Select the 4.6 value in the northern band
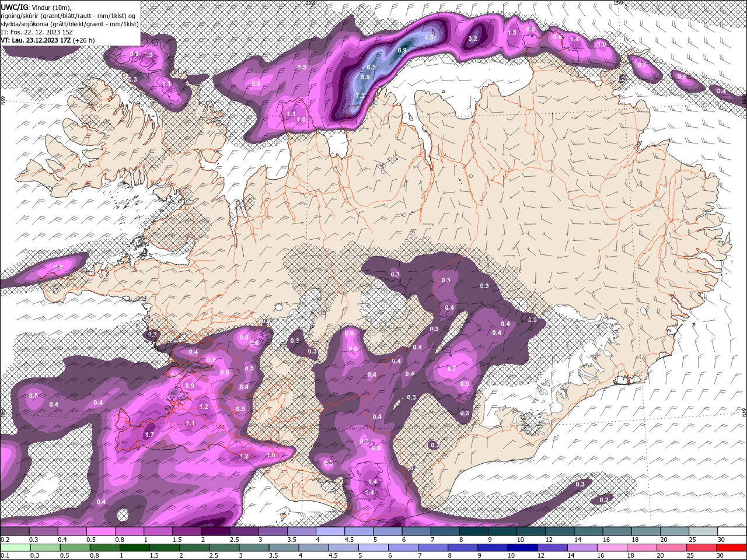The height and width of the screenshot is (560, 747). pos(429,38)
